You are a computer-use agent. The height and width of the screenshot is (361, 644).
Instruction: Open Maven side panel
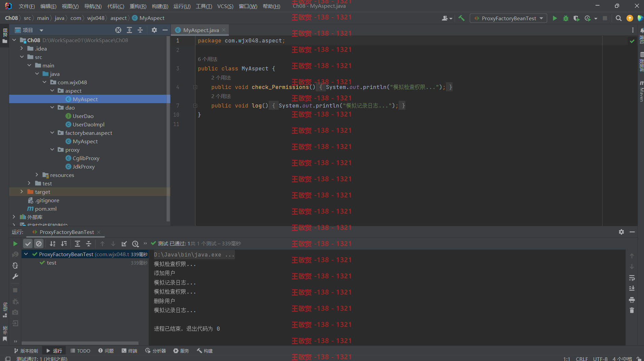641,91
